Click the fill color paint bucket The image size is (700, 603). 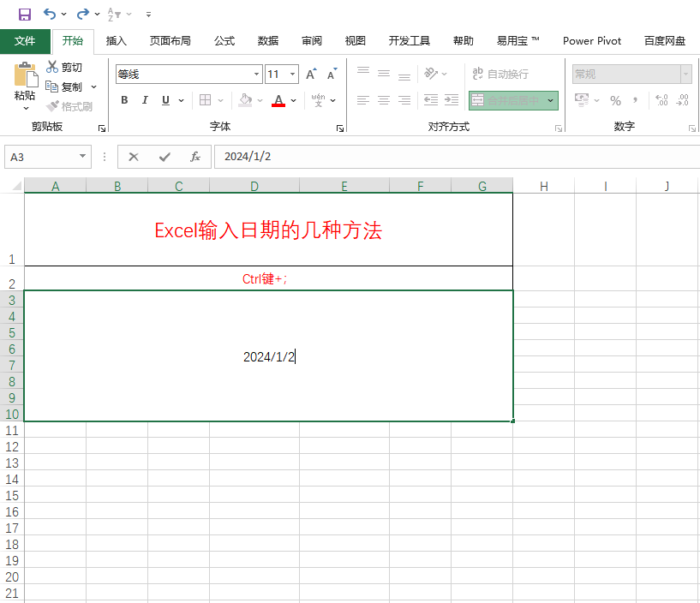click(245, 100)
